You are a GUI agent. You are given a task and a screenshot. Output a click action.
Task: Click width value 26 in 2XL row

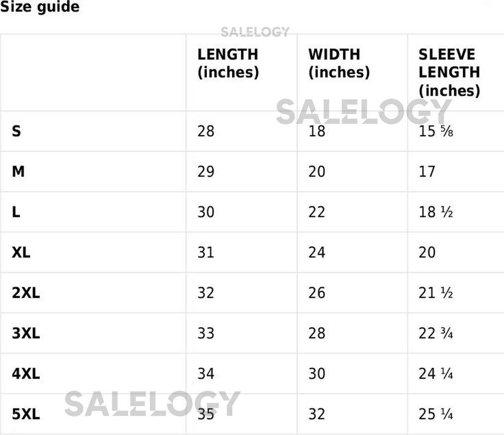pos(317,293)
